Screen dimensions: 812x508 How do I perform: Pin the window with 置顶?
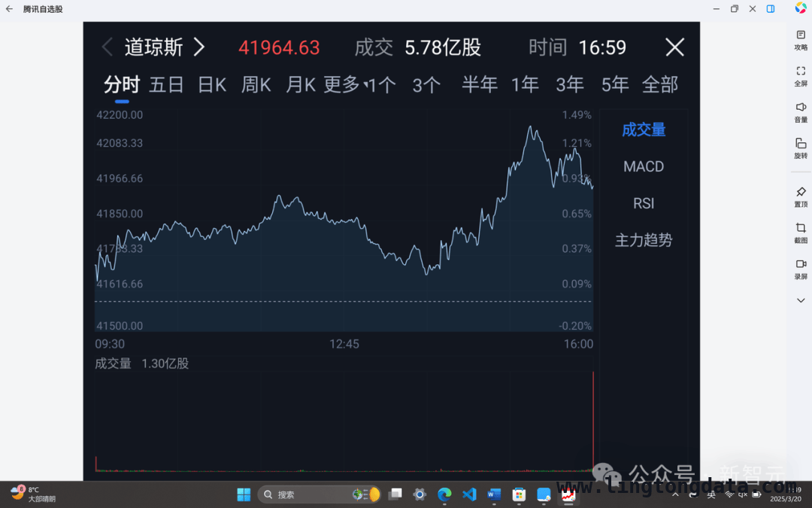click(801, 197)
